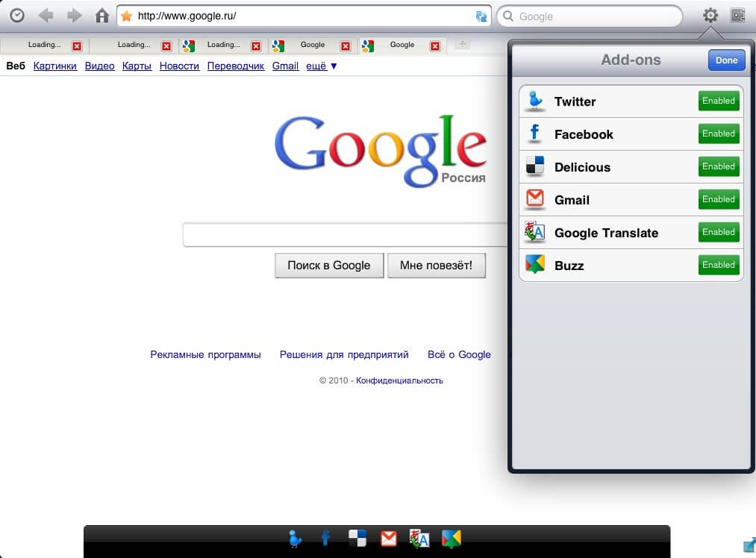Disable the Buzz add-on toggle

719,265
